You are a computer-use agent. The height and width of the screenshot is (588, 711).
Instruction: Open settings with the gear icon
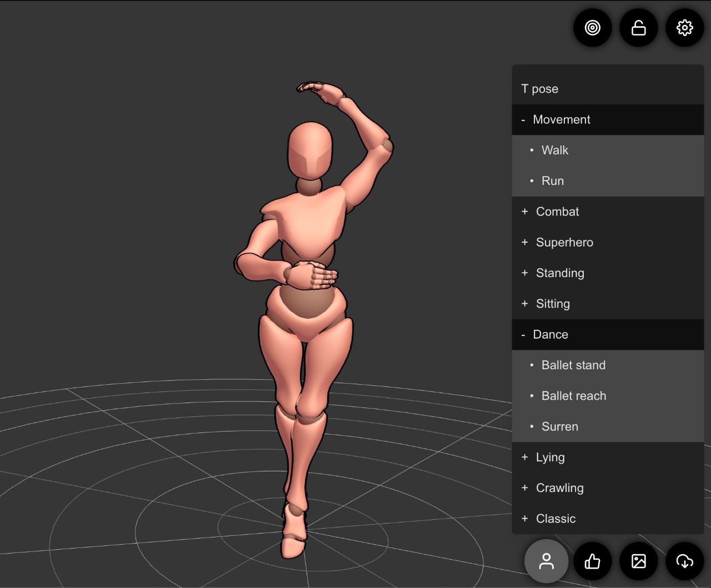point(685,27)
